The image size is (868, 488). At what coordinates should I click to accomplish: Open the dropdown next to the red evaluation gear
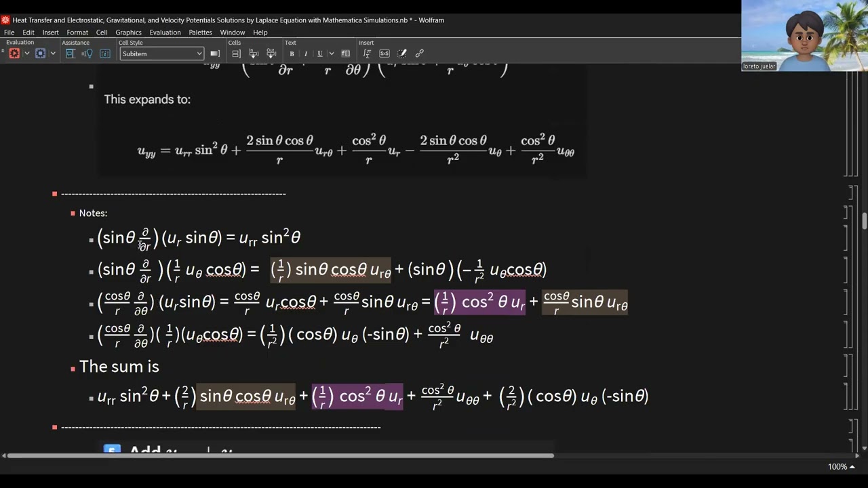26,54
